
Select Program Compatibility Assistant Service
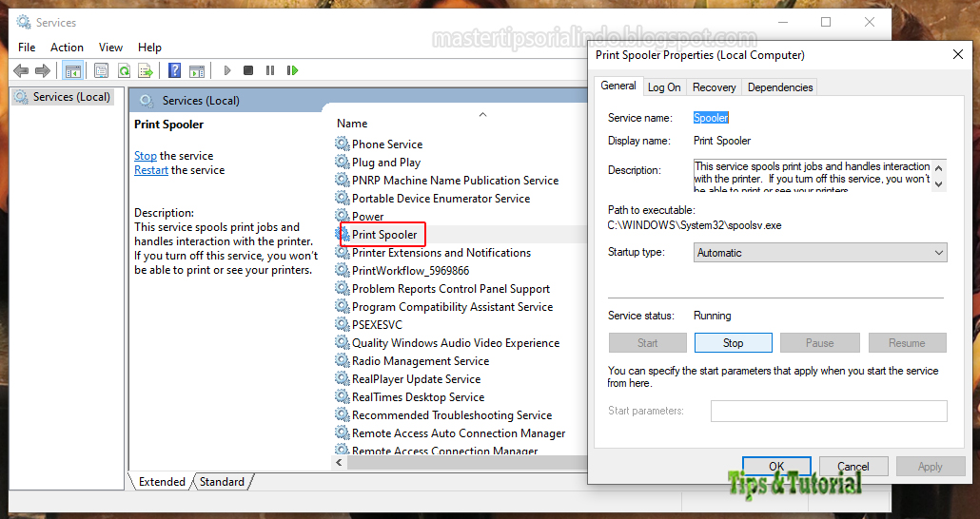[453, 307]
